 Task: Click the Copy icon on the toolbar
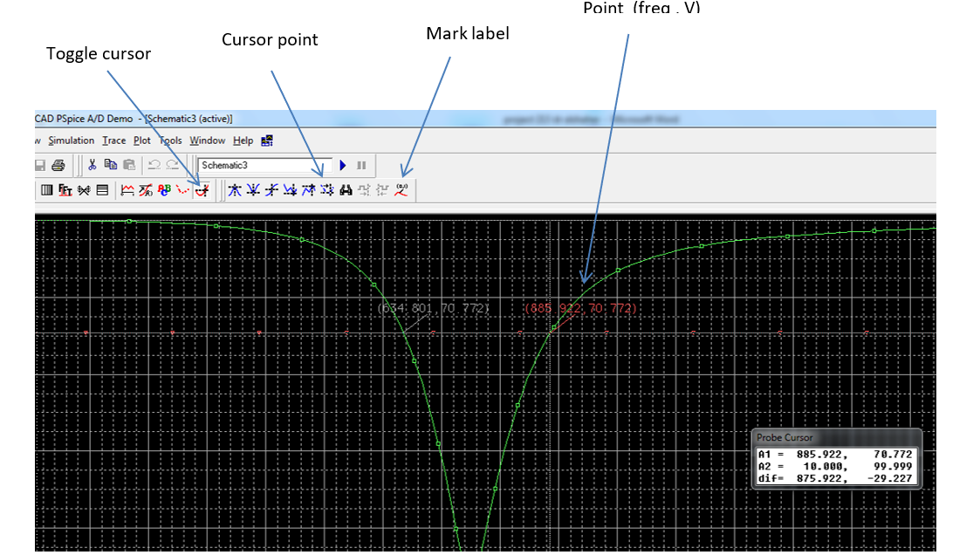[x=112, y=164]
